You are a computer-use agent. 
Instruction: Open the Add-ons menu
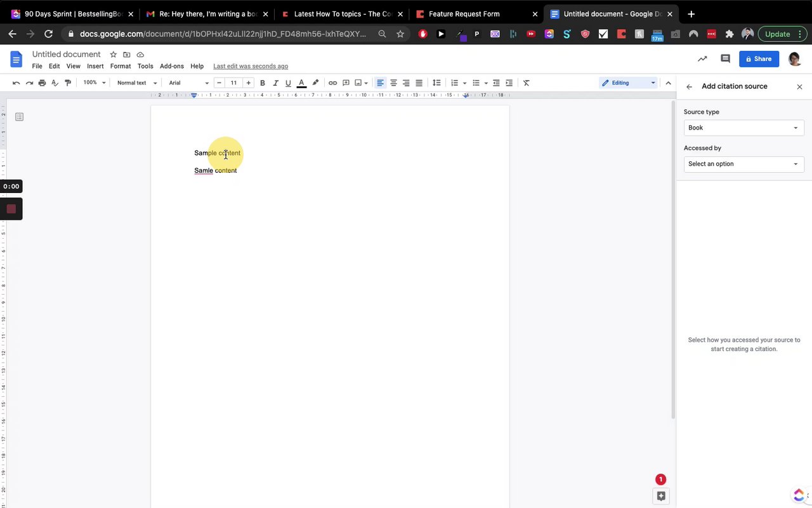171,66
